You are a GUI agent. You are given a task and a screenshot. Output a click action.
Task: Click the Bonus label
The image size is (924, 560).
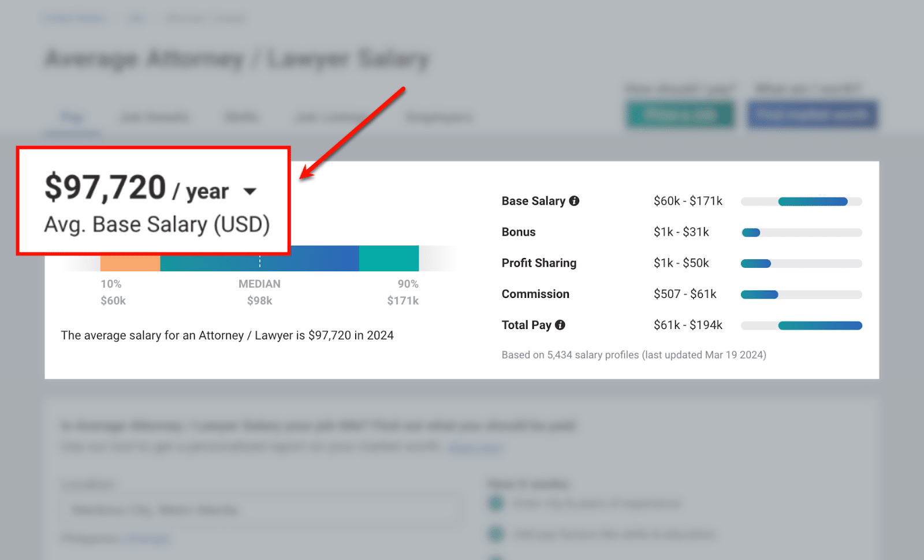tap(519, 232)
